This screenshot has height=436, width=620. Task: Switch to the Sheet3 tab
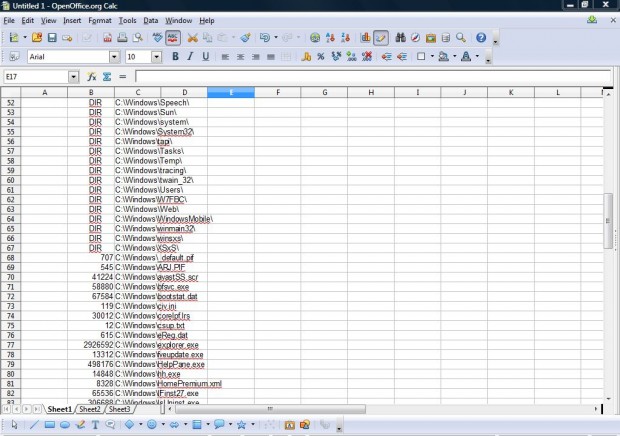[x=119, y=409]
